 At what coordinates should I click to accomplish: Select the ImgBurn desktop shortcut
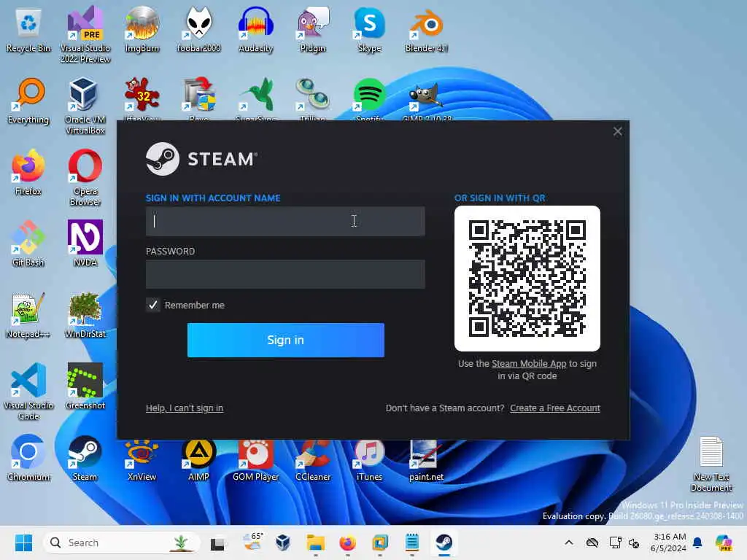pos(142,30)
